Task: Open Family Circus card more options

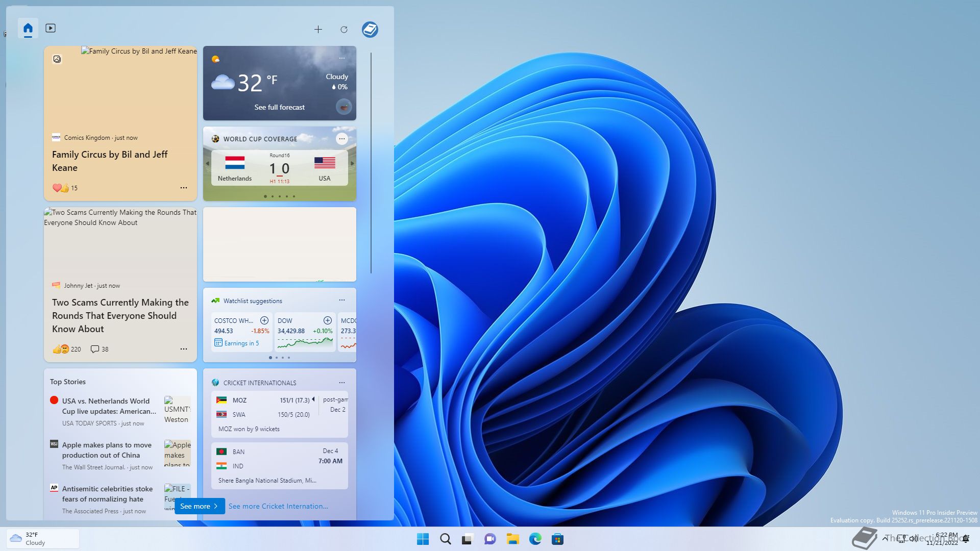Action: (x=184, y=188)
